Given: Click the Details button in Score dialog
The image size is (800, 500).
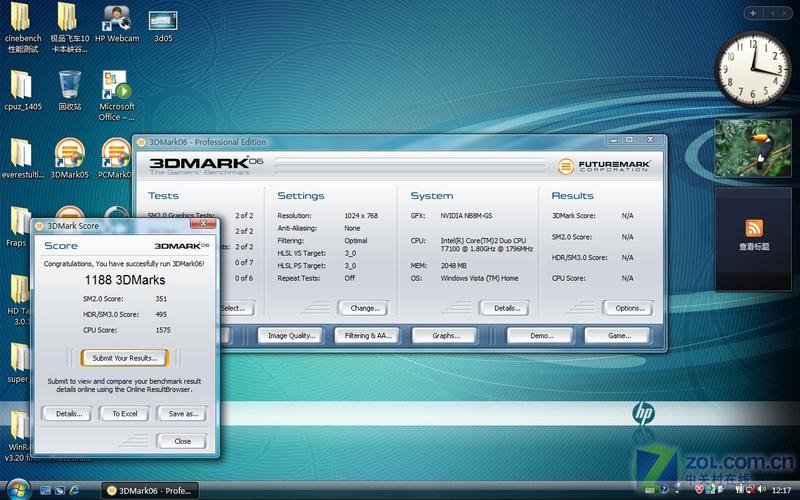Looking at the screenshot, I should 68,414.
